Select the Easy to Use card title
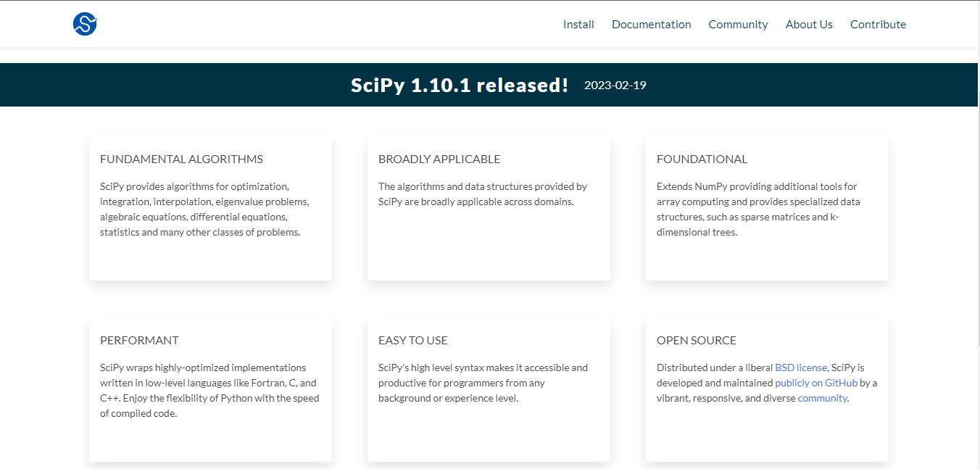Image resolution: width=980 pixels, height=469 pixels. [x=412, y=341]
